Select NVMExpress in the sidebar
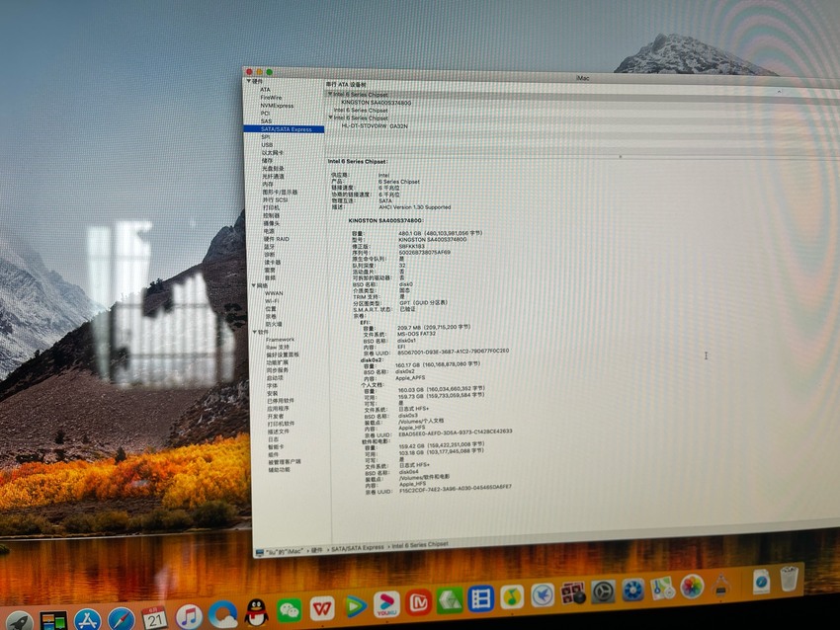This screenshot has width=840, height=630. coord(277,106)
